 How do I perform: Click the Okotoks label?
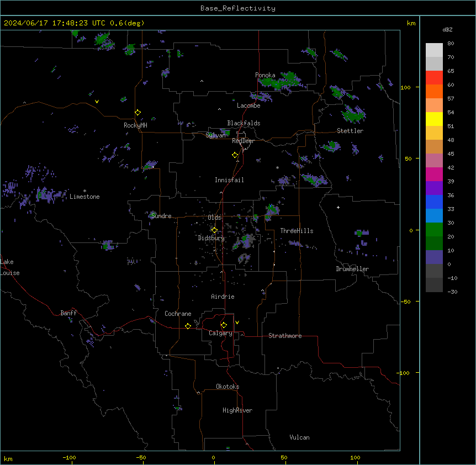[x=228, y=387]
